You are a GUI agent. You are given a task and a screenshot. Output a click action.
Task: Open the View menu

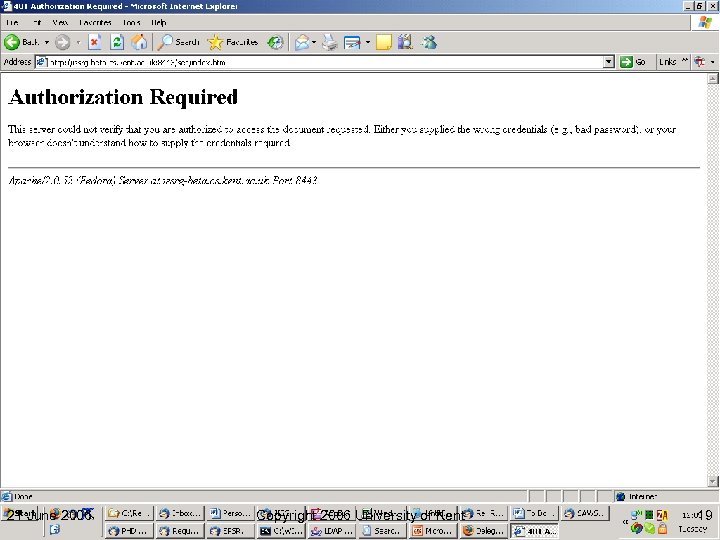[60, 22]
